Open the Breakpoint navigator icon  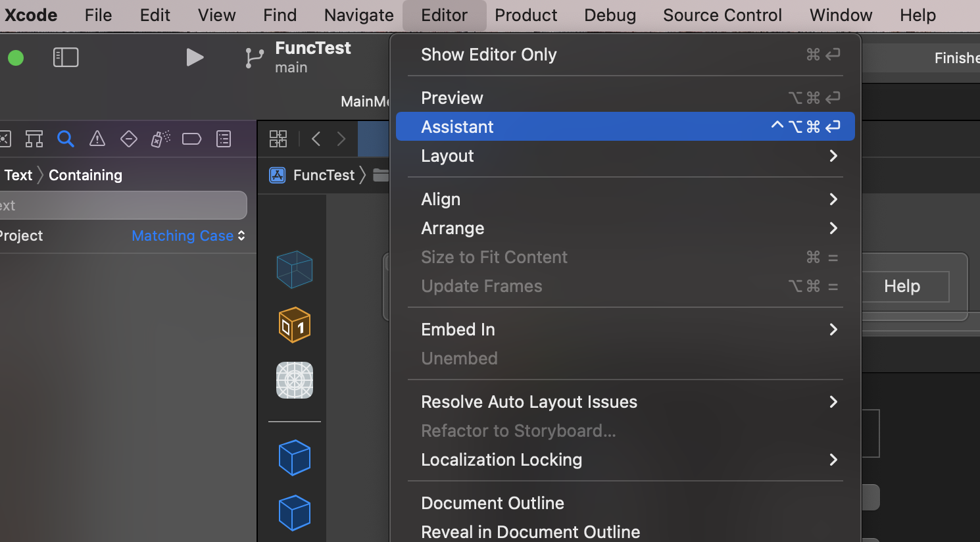click(x=191, y=139)
